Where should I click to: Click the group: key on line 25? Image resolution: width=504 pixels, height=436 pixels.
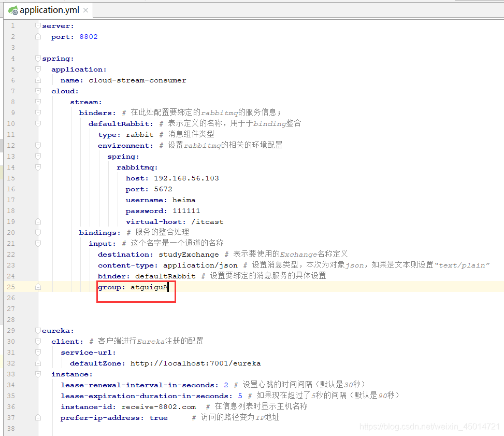[x=111, y=287]
